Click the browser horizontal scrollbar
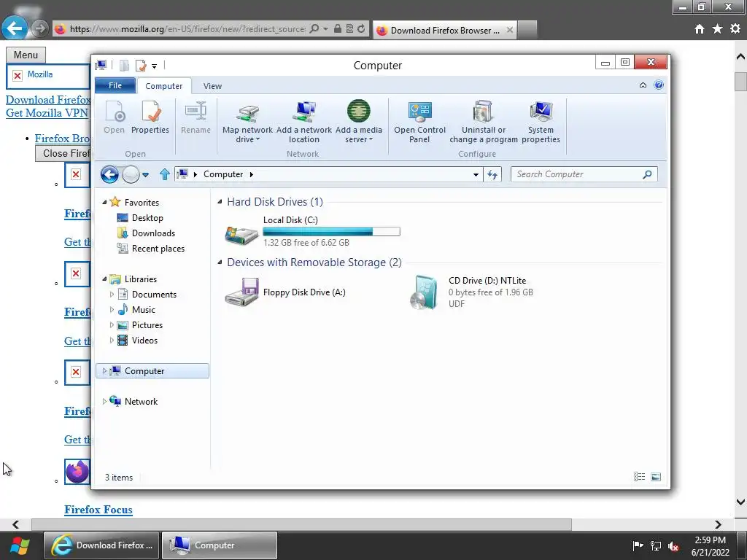Image resolution: width=747 pixels, height=560 pixels. (301, 524)
